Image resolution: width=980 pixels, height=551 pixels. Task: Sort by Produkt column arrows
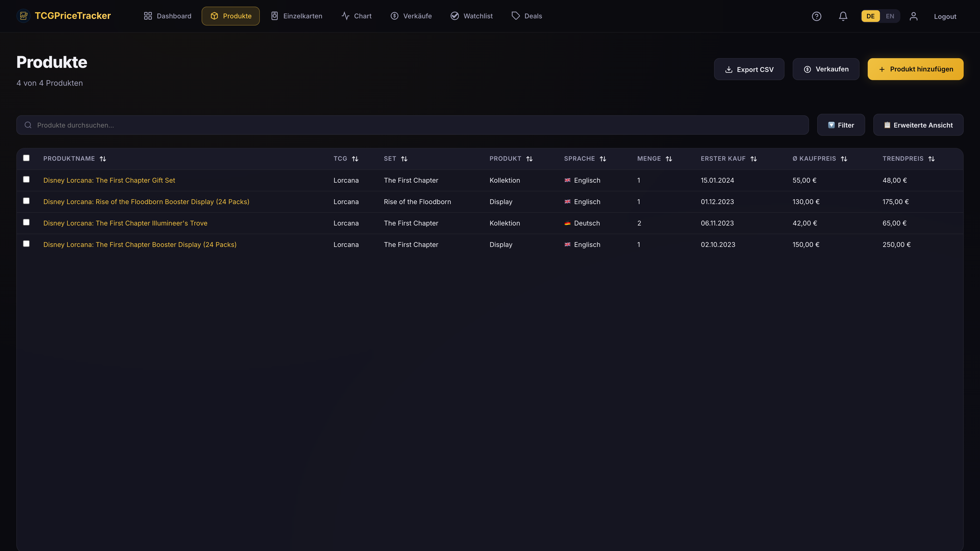[x=529, y=159]
